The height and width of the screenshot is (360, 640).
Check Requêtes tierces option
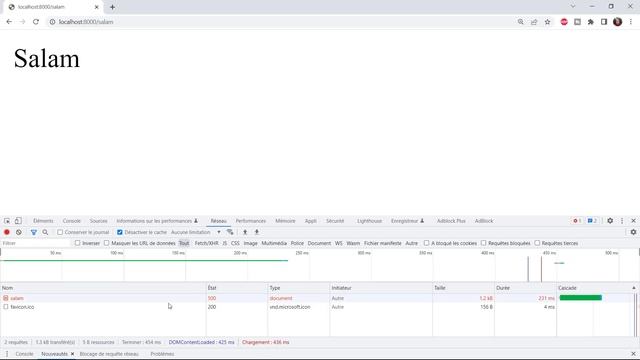(537, 243)
